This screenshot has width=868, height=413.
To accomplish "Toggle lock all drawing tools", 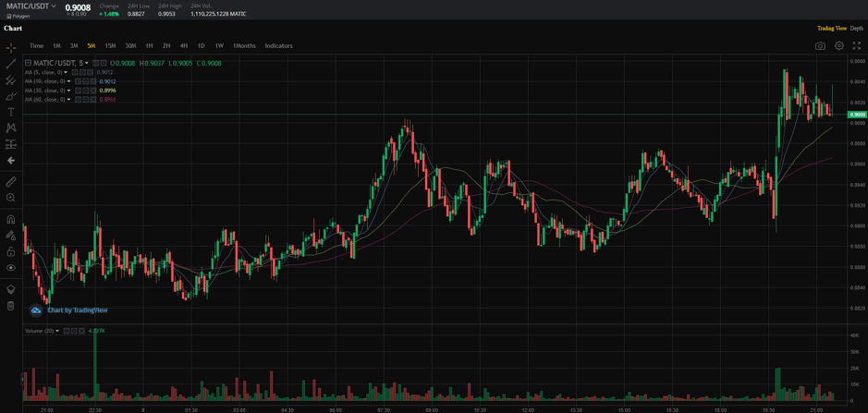I will tap(11, 251).
